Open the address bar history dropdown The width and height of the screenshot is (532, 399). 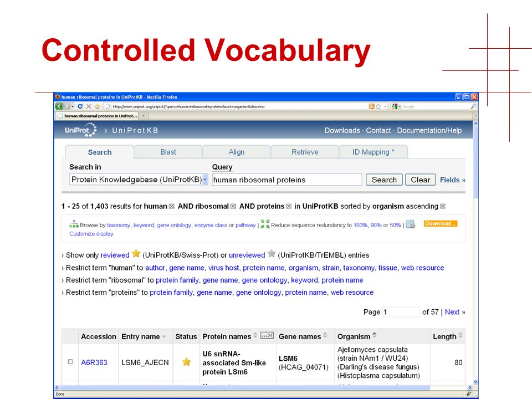(x=385, y=106)
